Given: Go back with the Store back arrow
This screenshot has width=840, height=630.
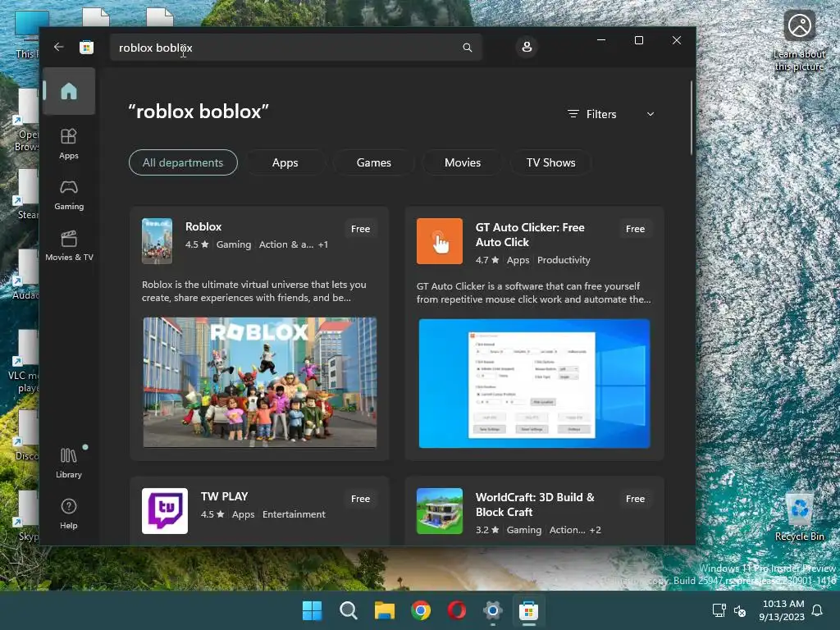Looking at the screenshot, I should [59, 47].
